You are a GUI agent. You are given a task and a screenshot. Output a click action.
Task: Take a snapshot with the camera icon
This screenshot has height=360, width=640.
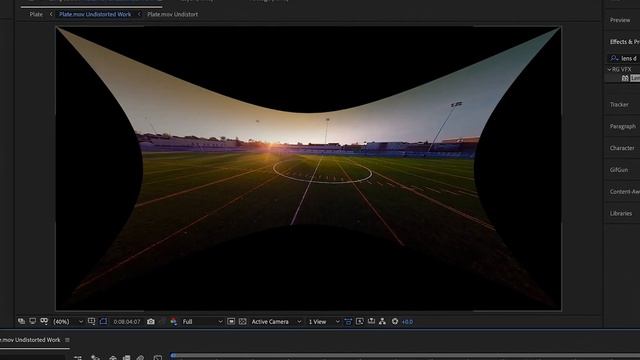[151, 322]
